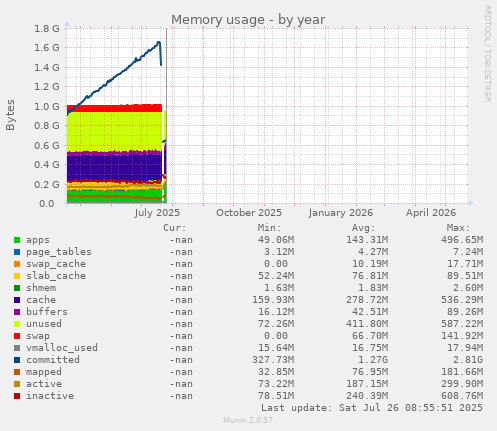This screenshot has height=431, width=497.
Task: Select the 'shmem' legend label
Action: click(x=41, y=288)
